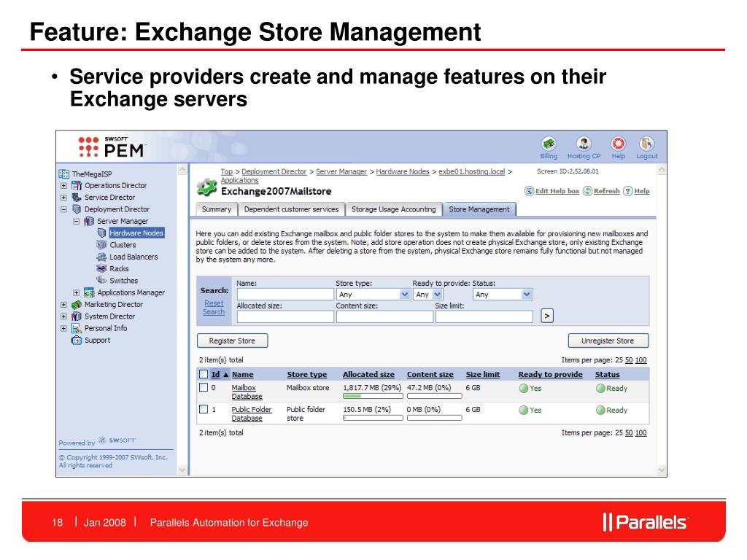Click the Hardware Nodes icon
Screen dimensions: 747x560
[101, 233]
